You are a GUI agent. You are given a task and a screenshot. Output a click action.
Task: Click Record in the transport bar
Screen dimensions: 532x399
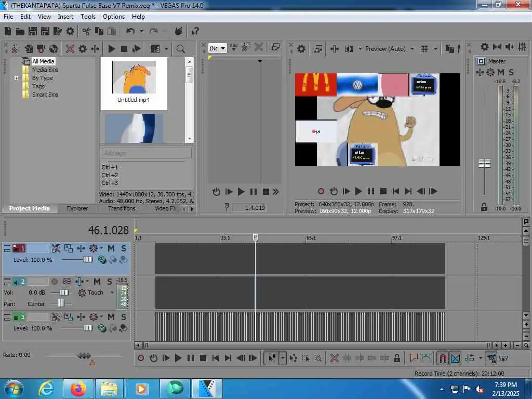141,358
